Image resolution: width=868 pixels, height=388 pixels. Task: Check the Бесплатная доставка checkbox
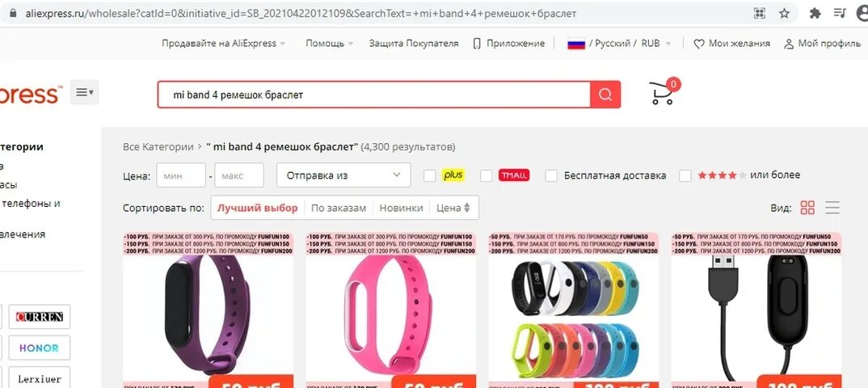point(551,175)
